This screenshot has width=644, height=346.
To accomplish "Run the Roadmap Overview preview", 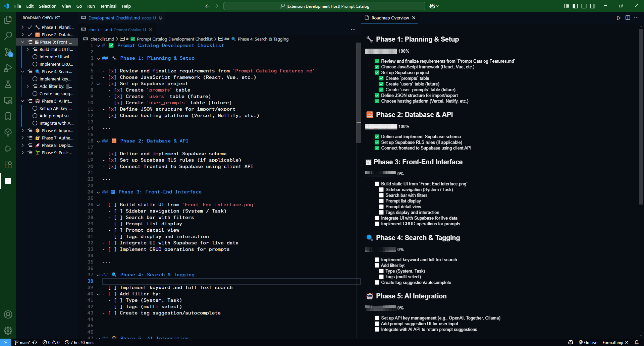I will point(619,18).
